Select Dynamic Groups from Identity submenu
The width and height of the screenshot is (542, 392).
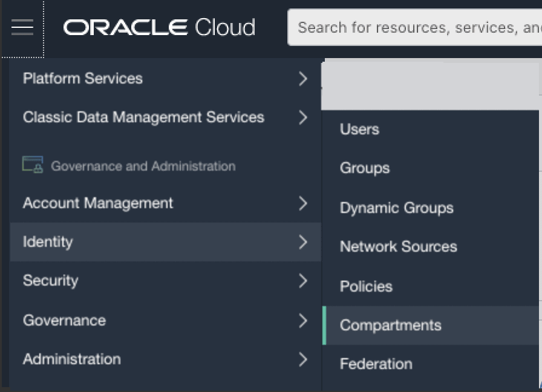click(x=396, y=208)
